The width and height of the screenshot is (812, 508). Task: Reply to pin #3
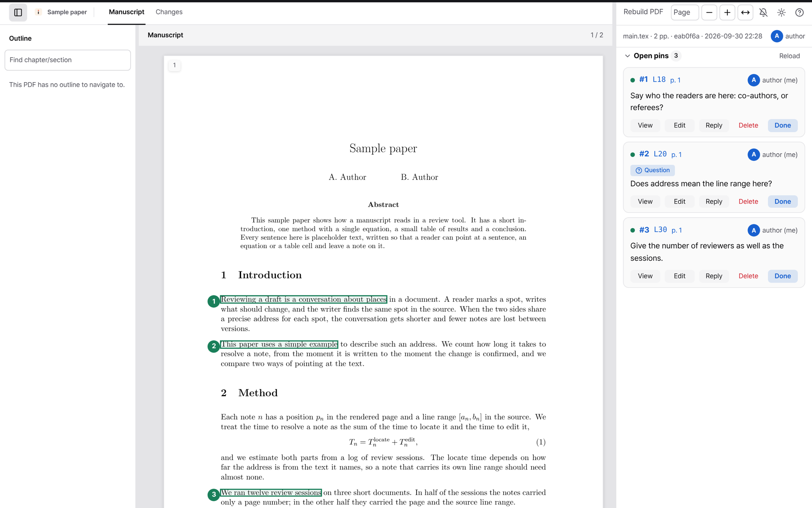point(714,276)
